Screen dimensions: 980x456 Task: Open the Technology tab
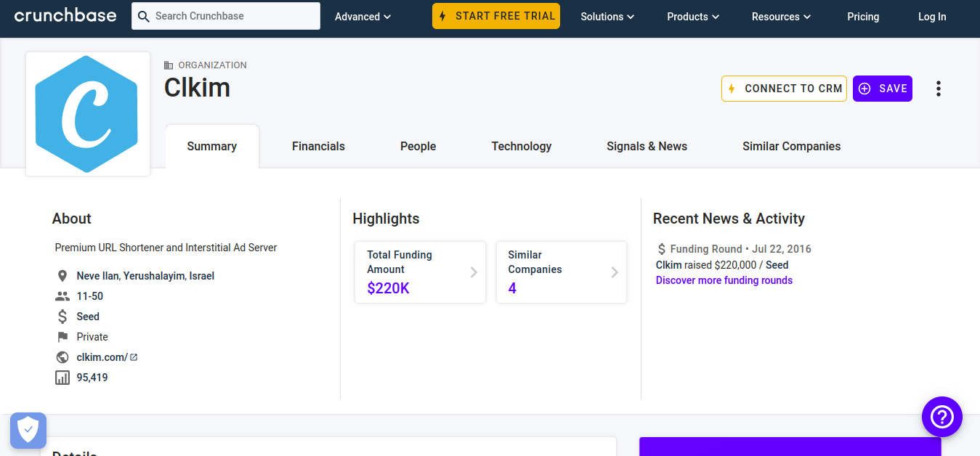click(x=522, y=147)
